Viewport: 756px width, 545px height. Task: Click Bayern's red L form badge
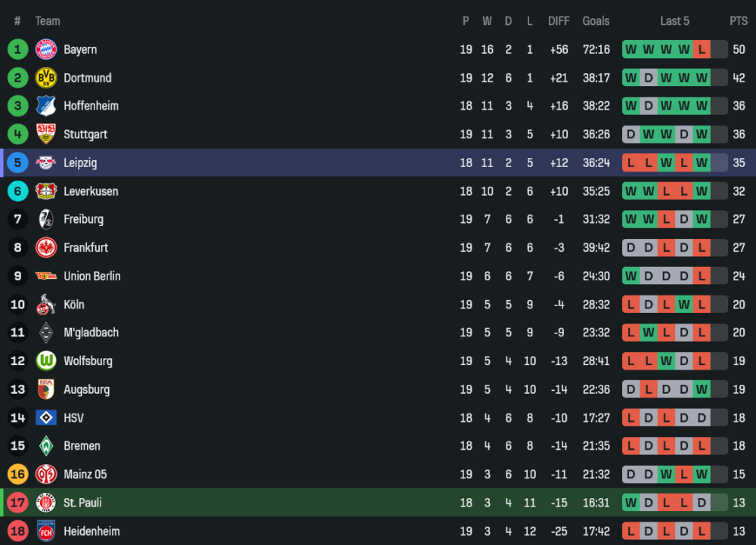click(702, 50)
